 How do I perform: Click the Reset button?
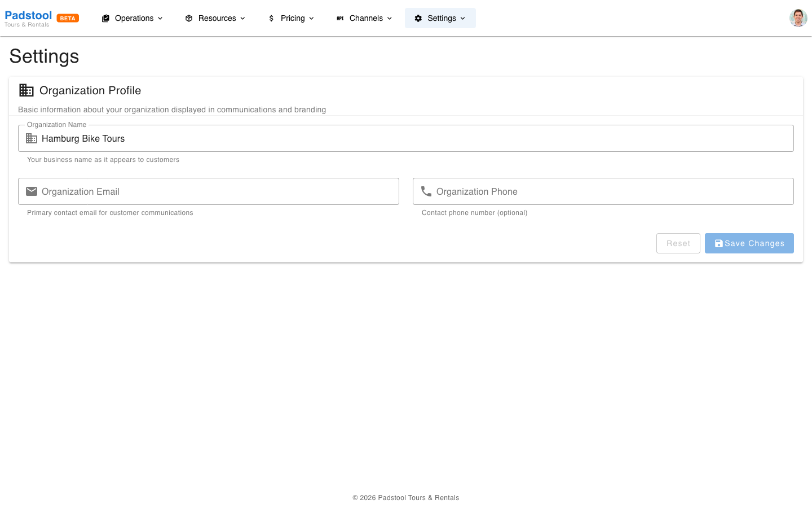click(678, 243)
